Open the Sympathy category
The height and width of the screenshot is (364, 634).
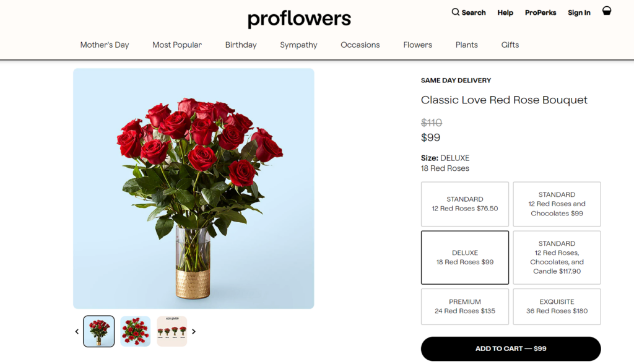click(x=298, y=45)
